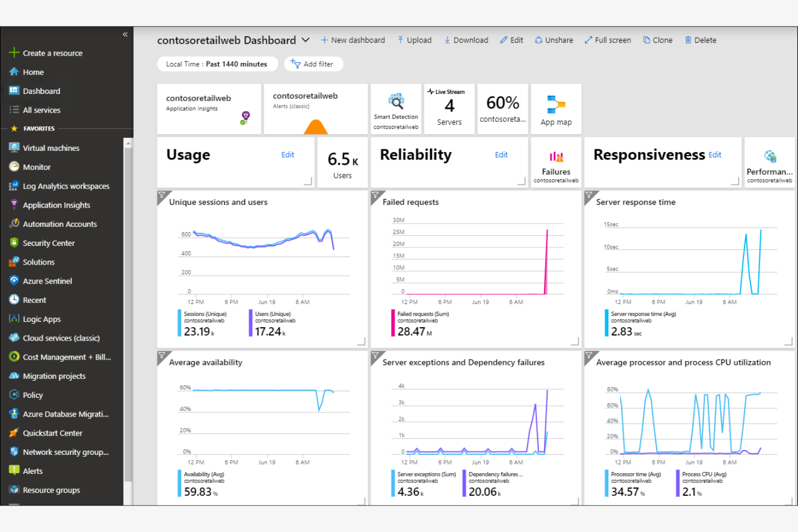
Task: Click the Add filter button
Action: 313,64
